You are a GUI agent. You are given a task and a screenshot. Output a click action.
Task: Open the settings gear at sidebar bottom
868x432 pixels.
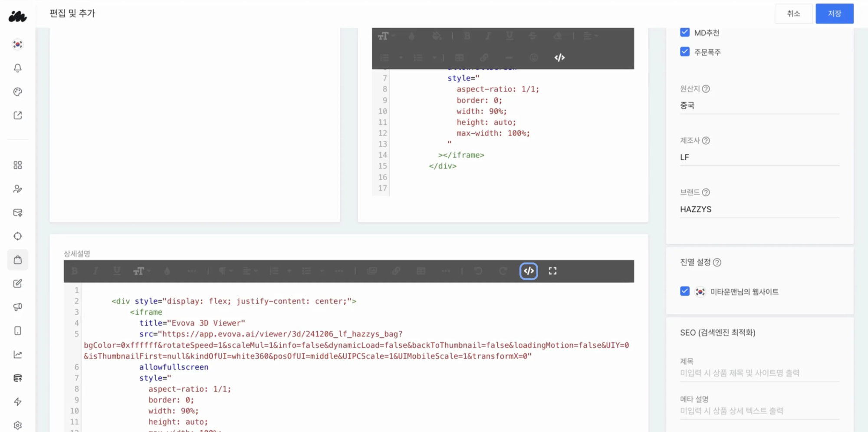[17, 425]
